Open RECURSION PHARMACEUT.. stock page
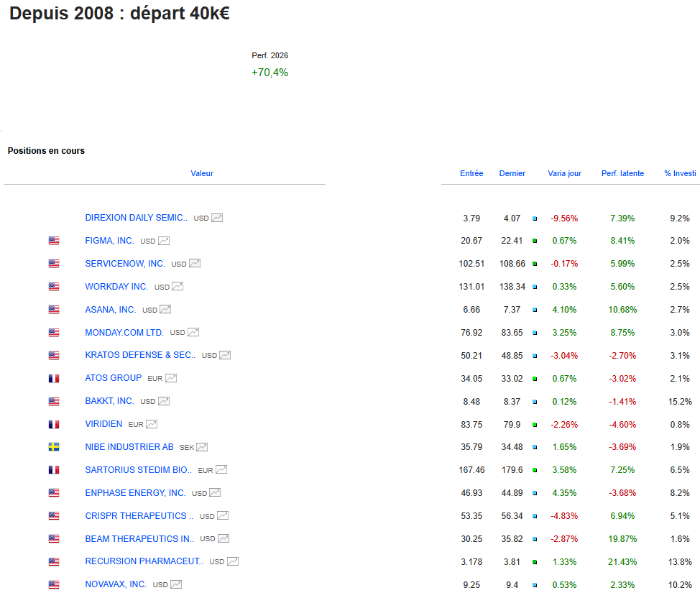Viewport: 700px width, 598px height. (x=144, y=561)
